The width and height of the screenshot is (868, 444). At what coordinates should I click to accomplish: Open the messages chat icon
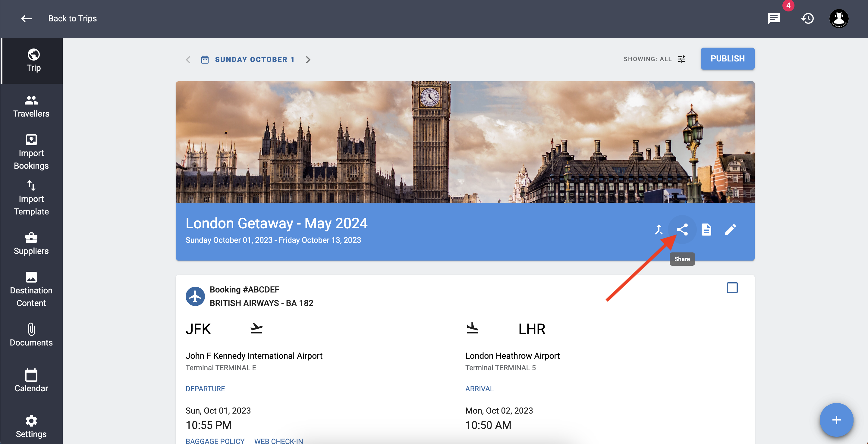coord(773,18)
